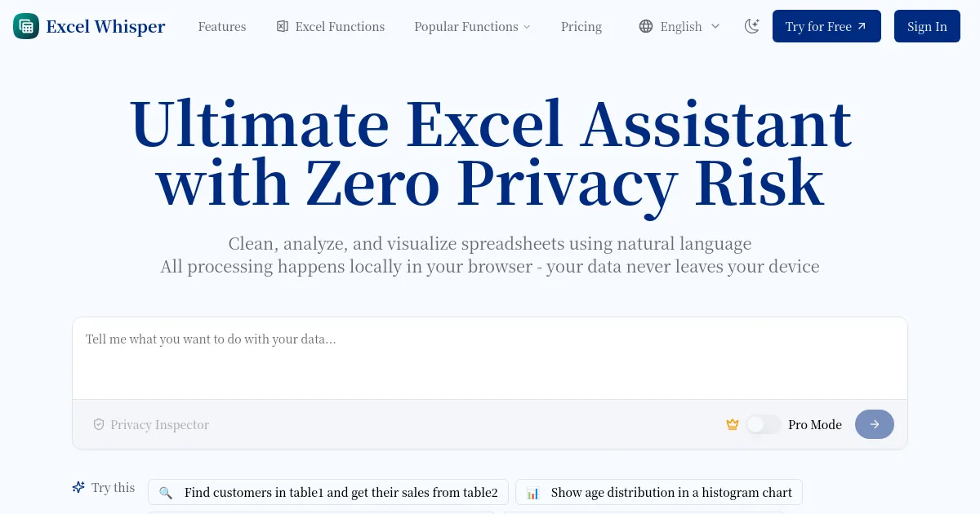Screen dimensions: 980x514
Task: Click the Privacy Inspector label
Action: click(159, 423)
